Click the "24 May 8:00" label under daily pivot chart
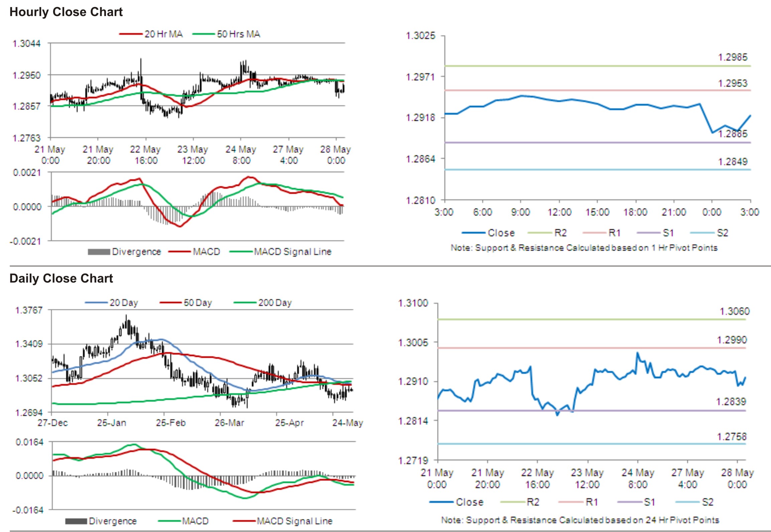The height and width of the screenshot is (532, 771). point(638,478)
